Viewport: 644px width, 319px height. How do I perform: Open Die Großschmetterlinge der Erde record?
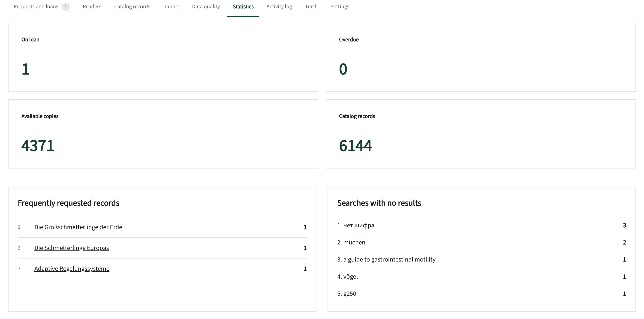pyautogui.click(x=78, y=227)
